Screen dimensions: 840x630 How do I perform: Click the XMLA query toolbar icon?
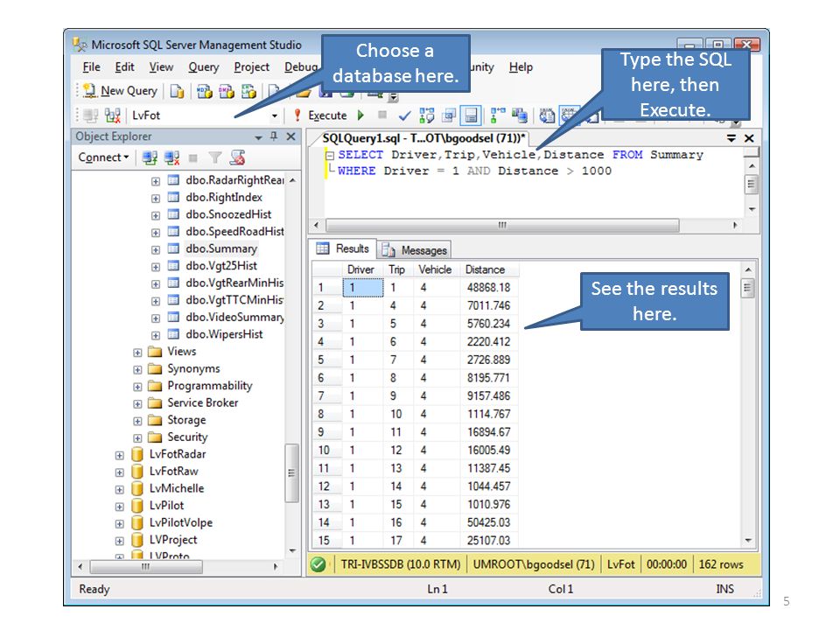(x=248, y=92)
